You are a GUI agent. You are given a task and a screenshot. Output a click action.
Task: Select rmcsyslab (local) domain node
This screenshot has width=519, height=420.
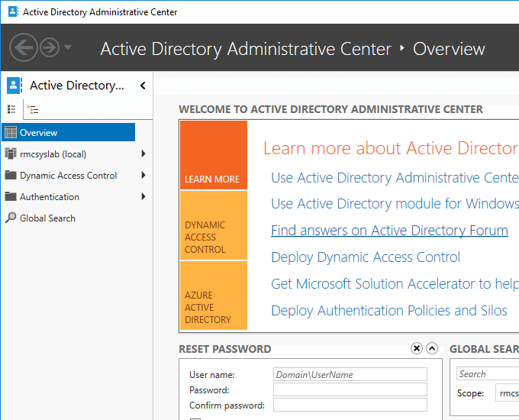click(53, 154)
